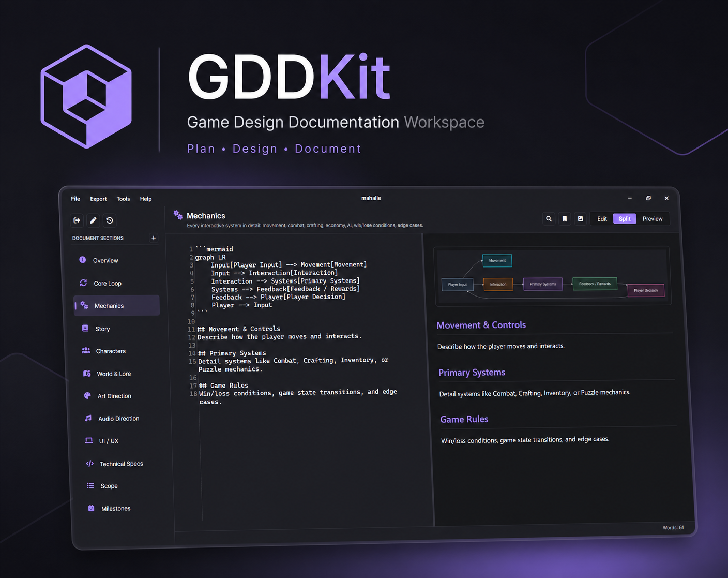Open the Help menu
Screen dimensions: 728x578
pos(146,199)
